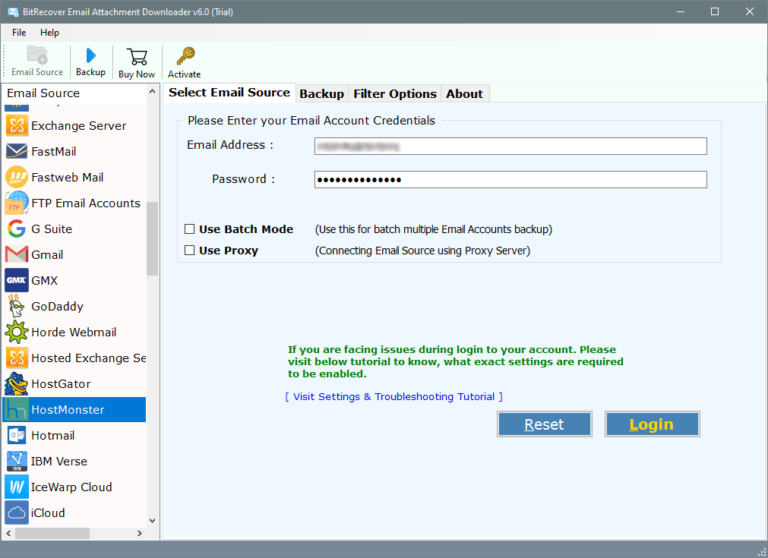Select the IBM Verse row text
768x558 pixels.
[59, 461]
